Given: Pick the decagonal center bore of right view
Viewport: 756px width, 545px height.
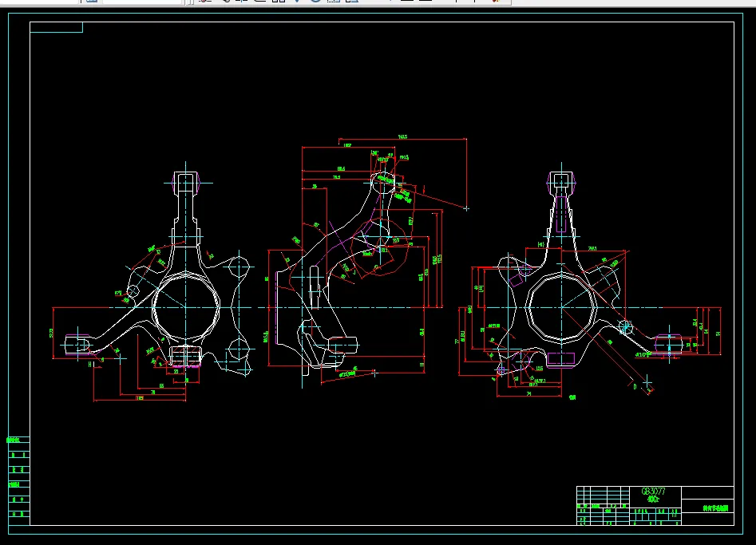Looking at the screenshot, I should click(x=561, y=307).
